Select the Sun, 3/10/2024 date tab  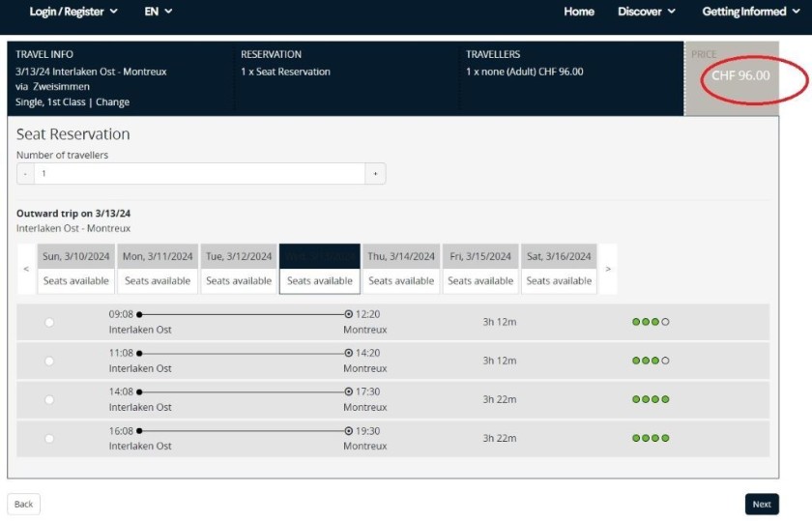pos(76,269)
